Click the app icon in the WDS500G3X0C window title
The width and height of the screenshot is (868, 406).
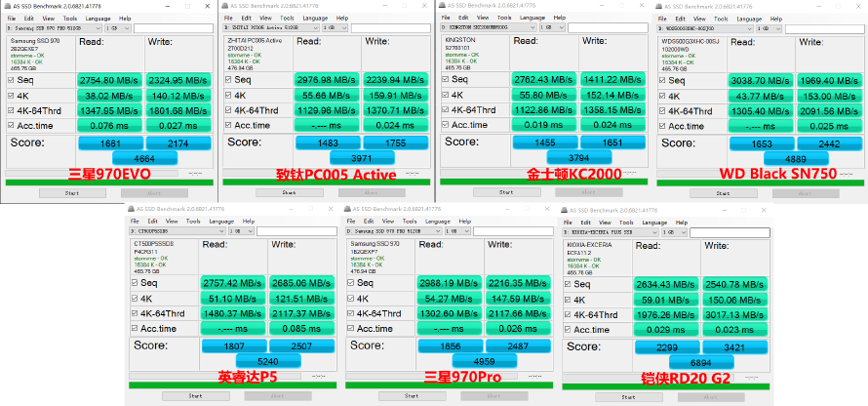[x=659, y=6]
